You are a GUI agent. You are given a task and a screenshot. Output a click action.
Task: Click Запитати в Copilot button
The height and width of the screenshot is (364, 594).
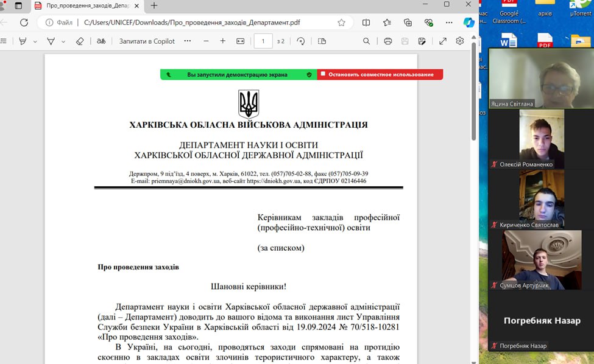click(x=147, y=41)
